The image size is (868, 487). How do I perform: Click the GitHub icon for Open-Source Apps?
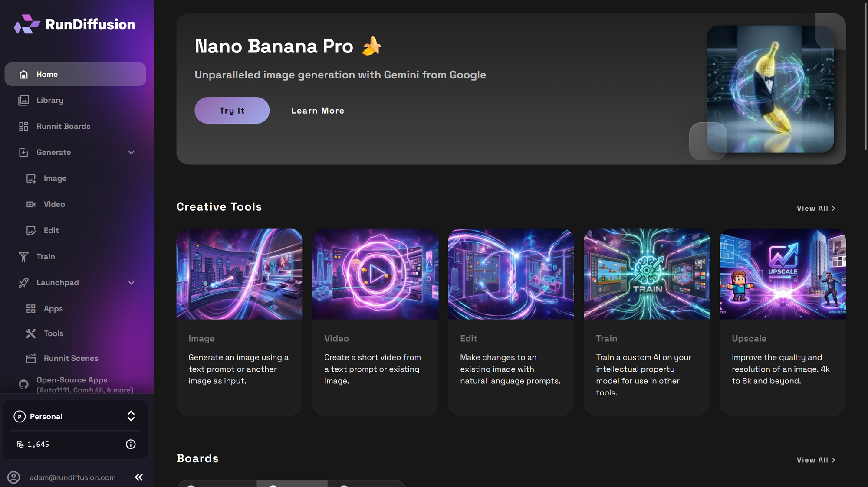(24, 384)
